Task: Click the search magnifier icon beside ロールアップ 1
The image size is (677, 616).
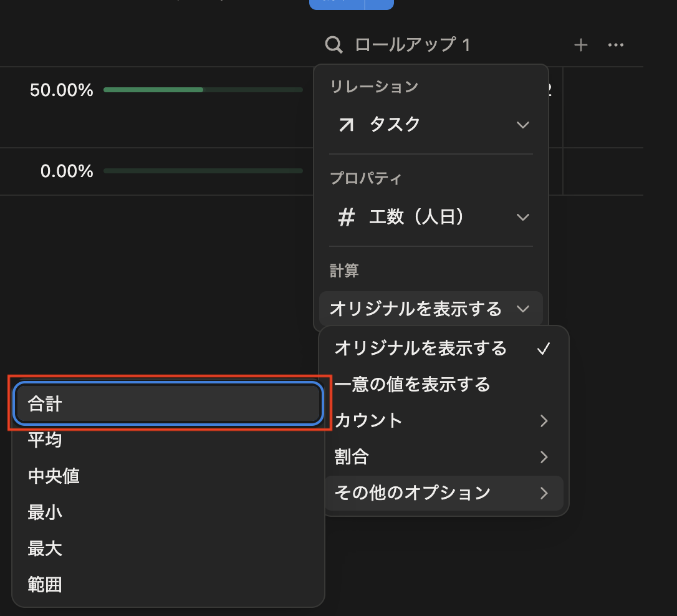Action: 334,45
